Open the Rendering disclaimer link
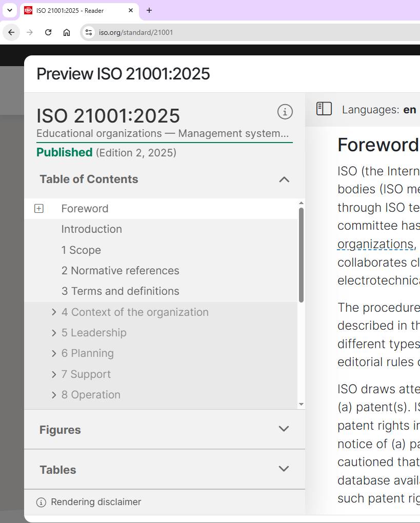Image resolution: width=420 pixels, height=523 pixels. 96,502
